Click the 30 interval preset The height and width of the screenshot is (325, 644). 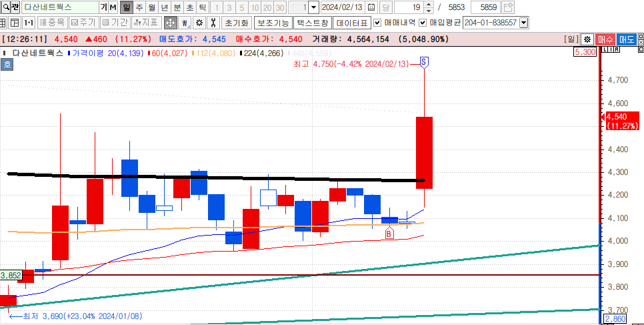pyautogui.click(x=280, y=7)
